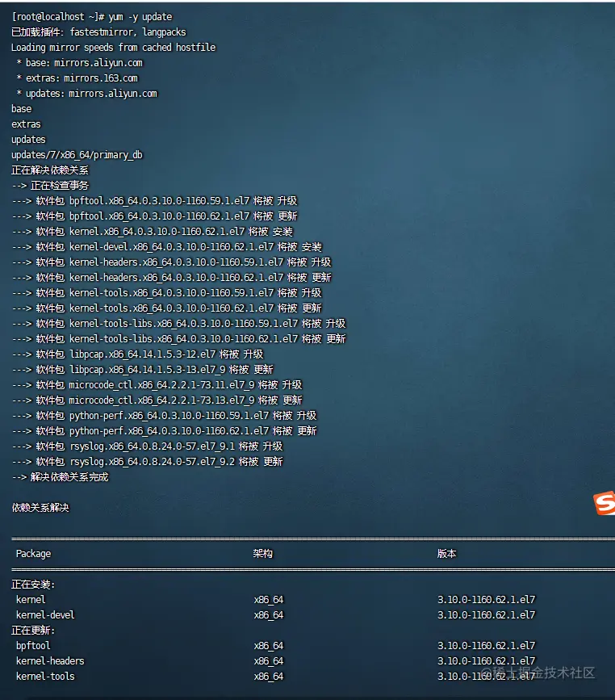Click the 'yum -y update' command line
Image resolution: width=615 pixels, height=700 pixels.
tap(91, 17)
